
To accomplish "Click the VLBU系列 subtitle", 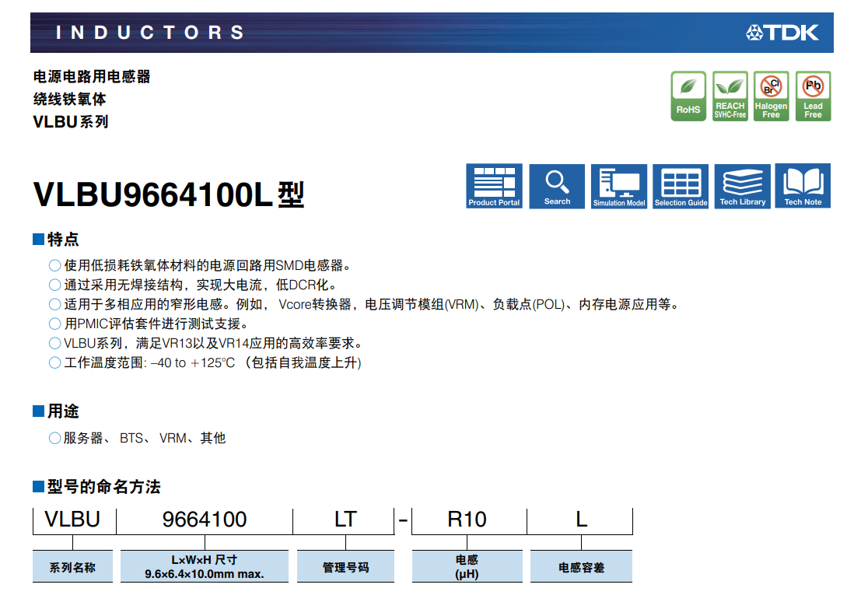I will [71, 122].
